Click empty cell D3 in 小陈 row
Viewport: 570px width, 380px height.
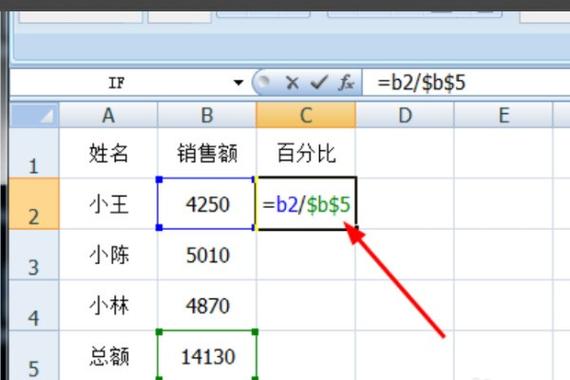405,255
